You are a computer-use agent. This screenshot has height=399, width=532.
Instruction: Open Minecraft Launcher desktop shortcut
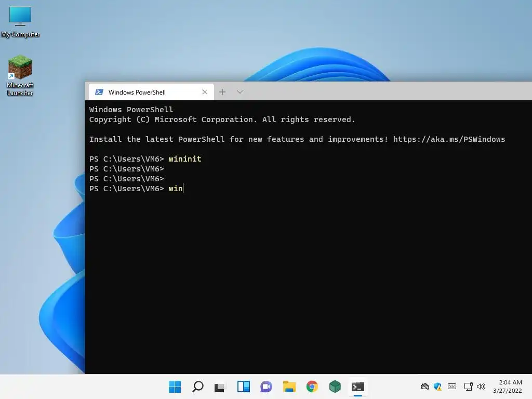20,75
